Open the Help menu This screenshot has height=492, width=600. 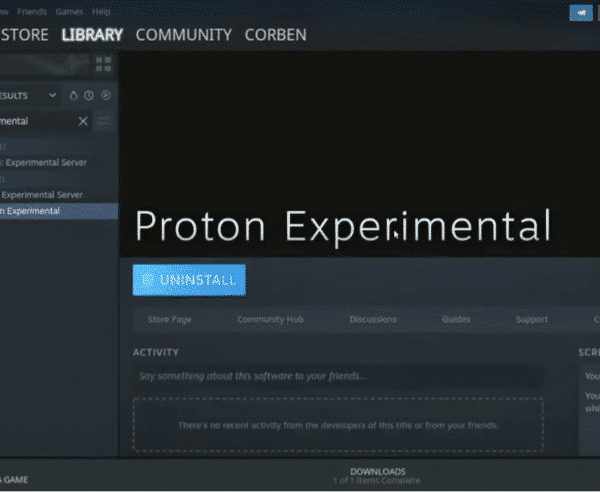point(101,12)
